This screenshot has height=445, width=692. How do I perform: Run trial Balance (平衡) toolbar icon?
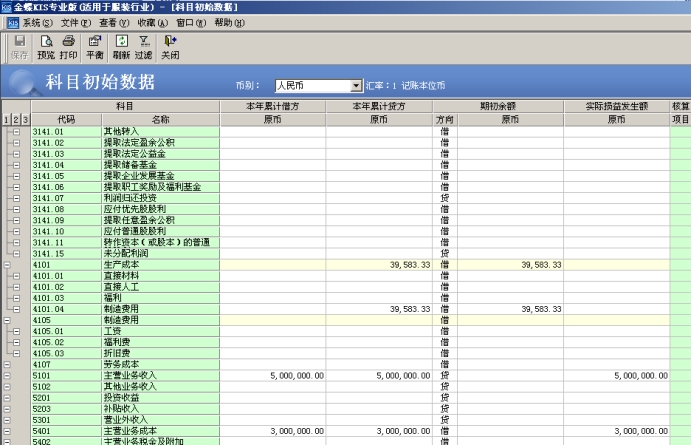click(94, 47)
